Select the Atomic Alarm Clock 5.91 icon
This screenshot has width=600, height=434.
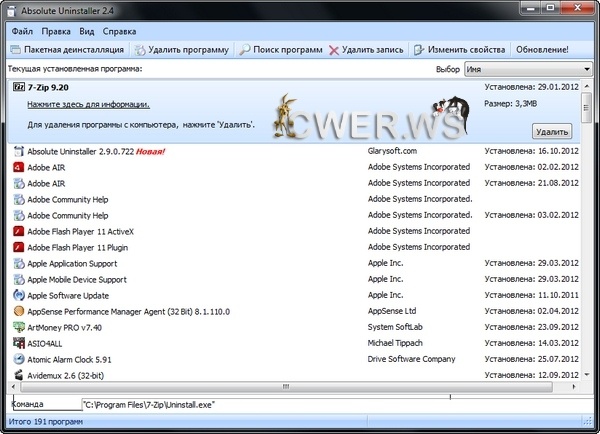click(x=18, y=359)
